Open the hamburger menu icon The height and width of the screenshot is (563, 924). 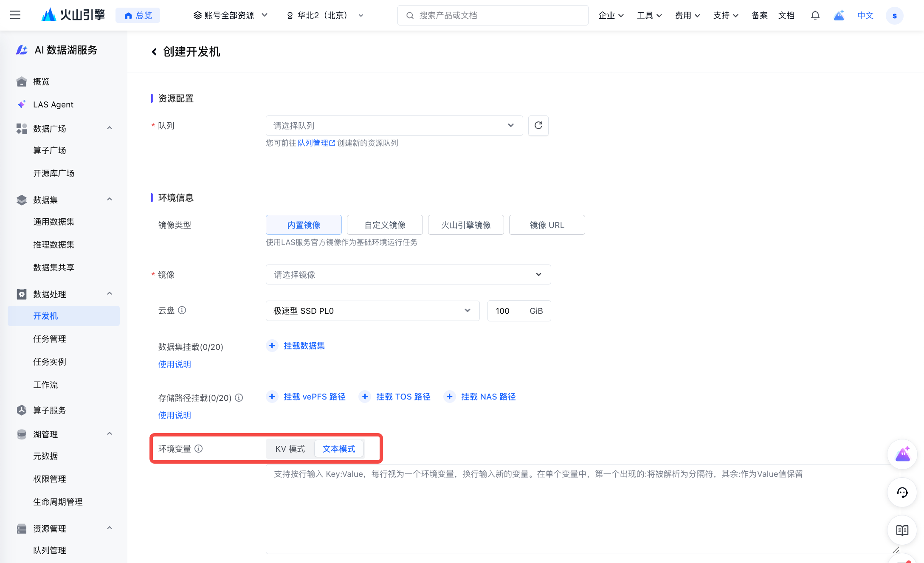(15, 15)
